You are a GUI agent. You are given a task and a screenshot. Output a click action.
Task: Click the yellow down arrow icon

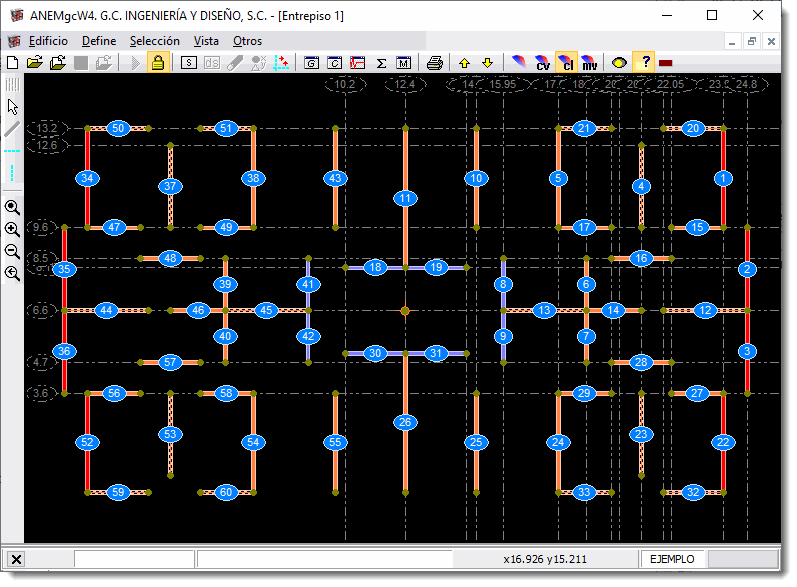click(487, 62)
